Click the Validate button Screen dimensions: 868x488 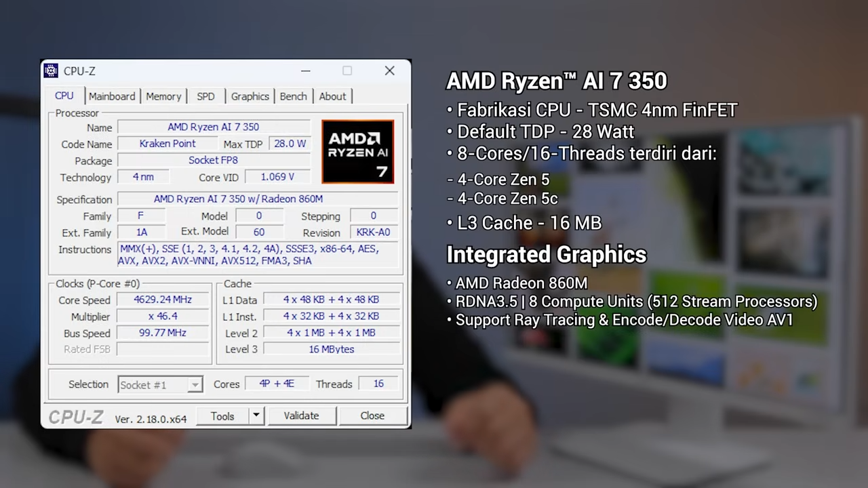301,415
